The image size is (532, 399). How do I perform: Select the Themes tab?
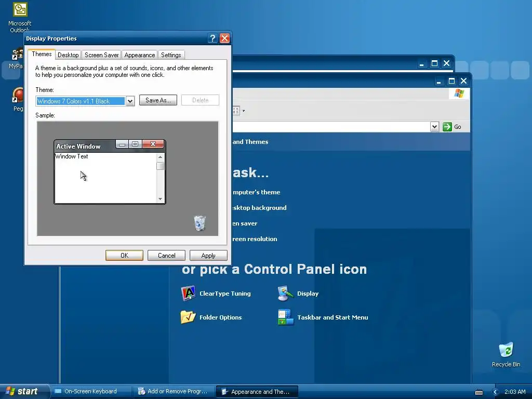point(42,54)
